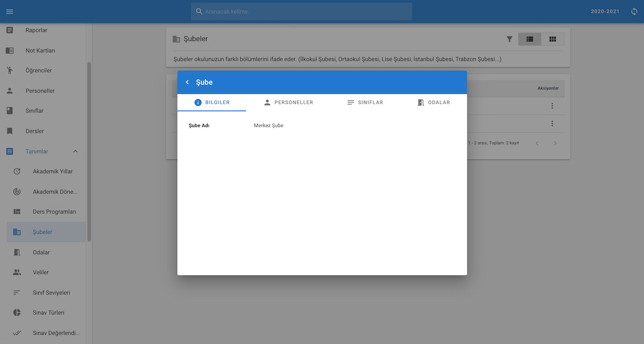Click the Sınıflar book icon
Screen dimensions: 644x344
(10, 111)
